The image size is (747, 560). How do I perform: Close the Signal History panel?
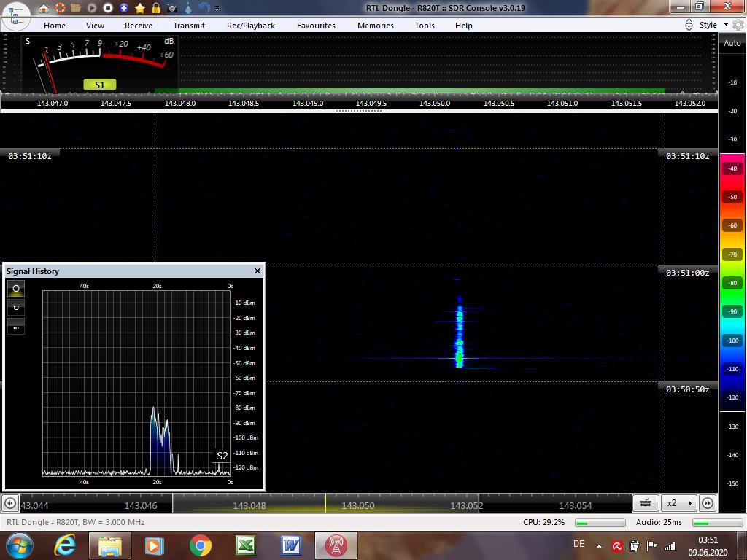pyautogui.click(x=258, y=271)
